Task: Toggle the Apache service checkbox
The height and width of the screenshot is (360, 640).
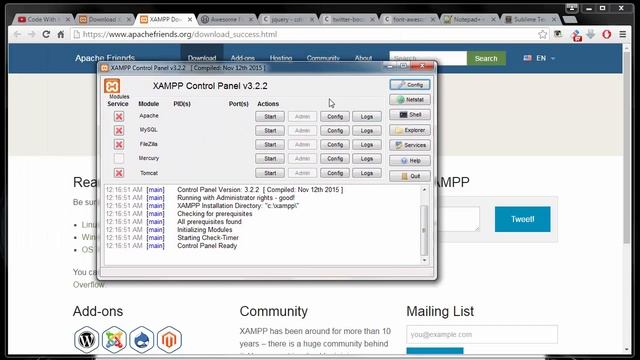Action: (x=119, y=116)
